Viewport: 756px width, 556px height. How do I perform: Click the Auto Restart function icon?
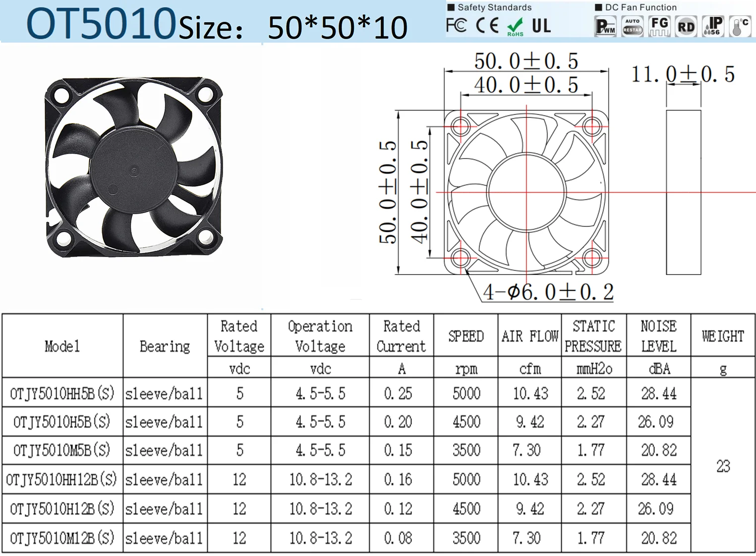(x=633, y=26)
